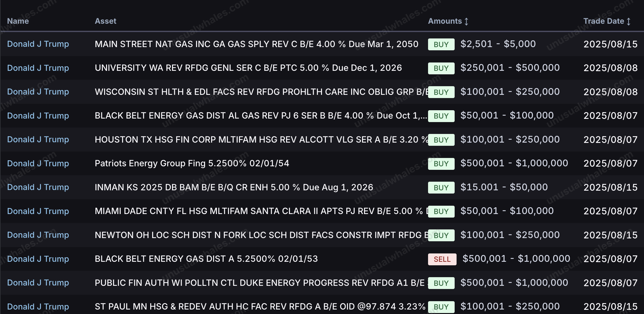Image resolution: width=644 pixels, height=314 pixels.
Task: Select the amount $2,501 - $5,000
Action: point(498,44)
